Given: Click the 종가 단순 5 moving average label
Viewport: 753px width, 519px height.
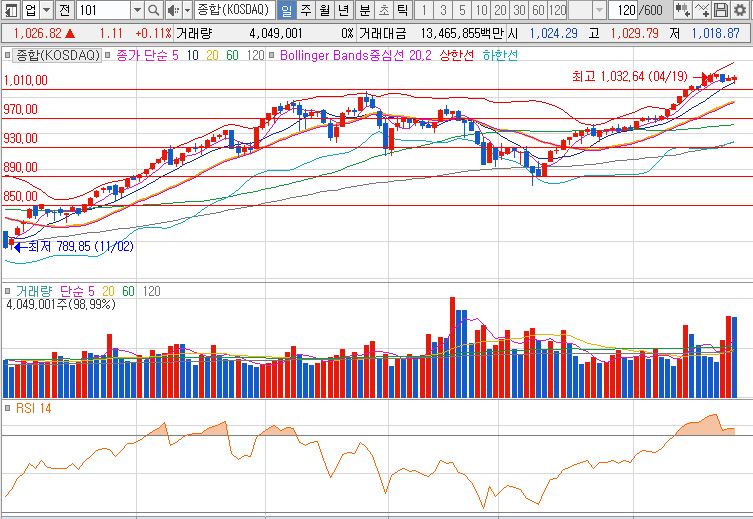Looking at the screenshot, I should coord(147,55).
